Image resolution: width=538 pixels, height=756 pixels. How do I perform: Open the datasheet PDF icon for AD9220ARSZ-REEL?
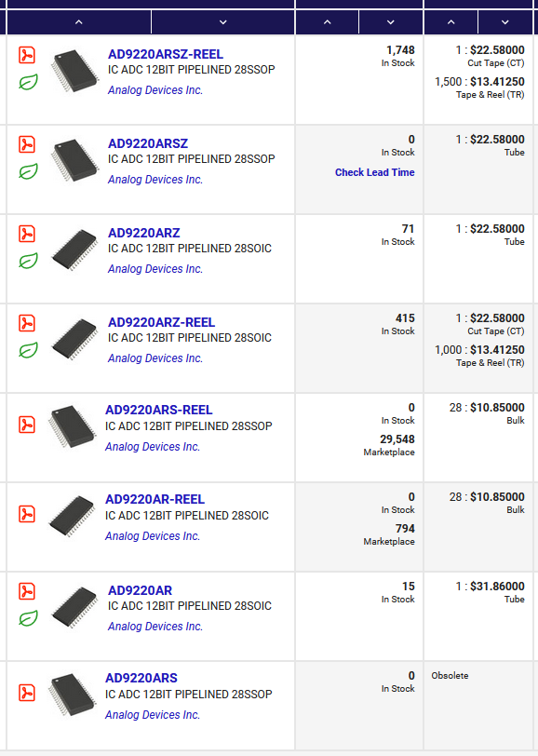point(27,55)
